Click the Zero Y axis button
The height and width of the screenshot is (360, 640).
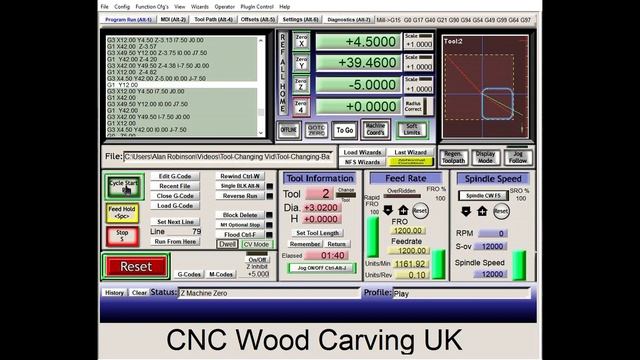click(x=301, y=62)
